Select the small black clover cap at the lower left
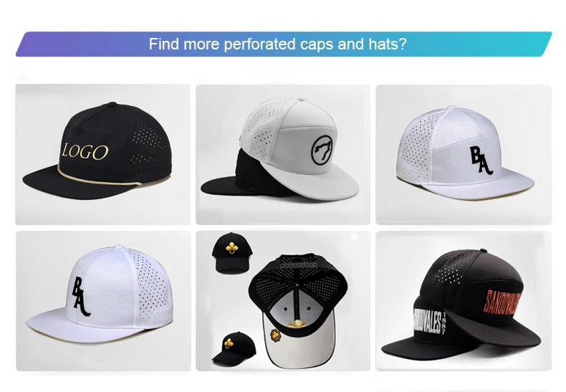The width and height of the screenshot is (566, 392). 234,348
